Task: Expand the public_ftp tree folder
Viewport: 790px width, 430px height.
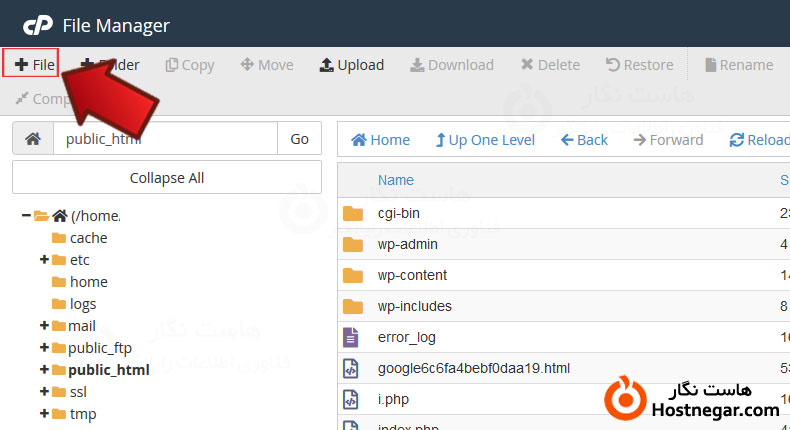Action: pyautogui.click(x=44, y=348)
